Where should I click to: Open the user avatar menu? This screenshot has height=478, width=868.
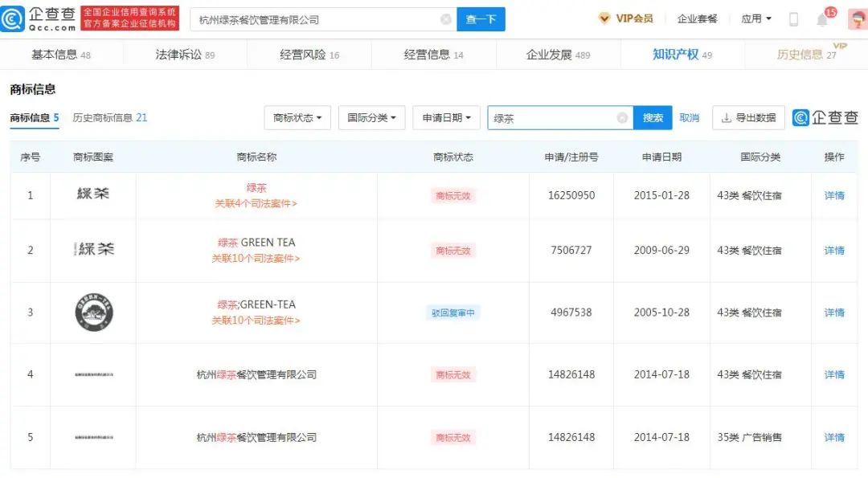coord(858,19)
